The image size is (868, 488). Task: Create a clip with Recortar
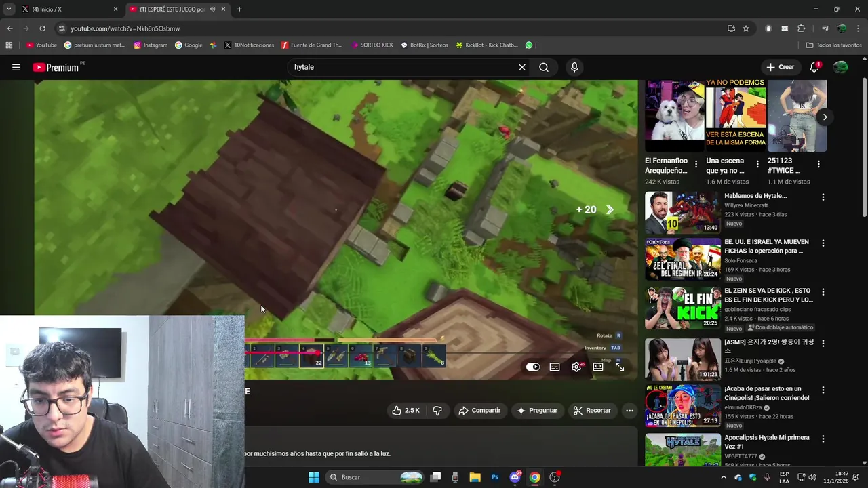(592, 411)
